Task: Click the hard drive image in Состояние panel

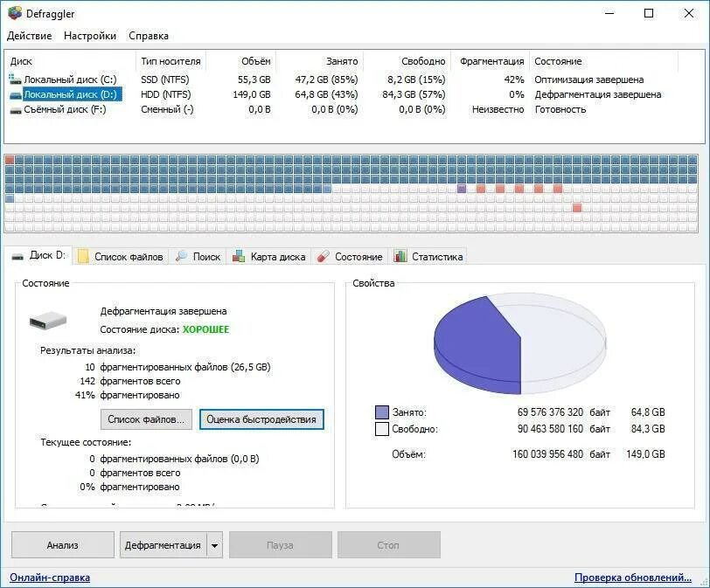Action: (48, 321)
